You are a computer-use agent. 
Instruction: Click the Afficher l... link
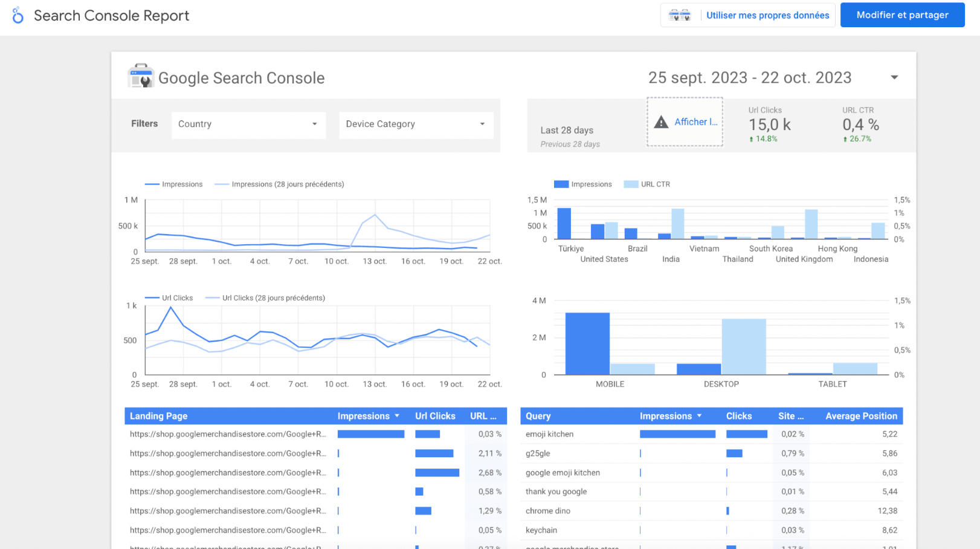[x=696, y=122]
